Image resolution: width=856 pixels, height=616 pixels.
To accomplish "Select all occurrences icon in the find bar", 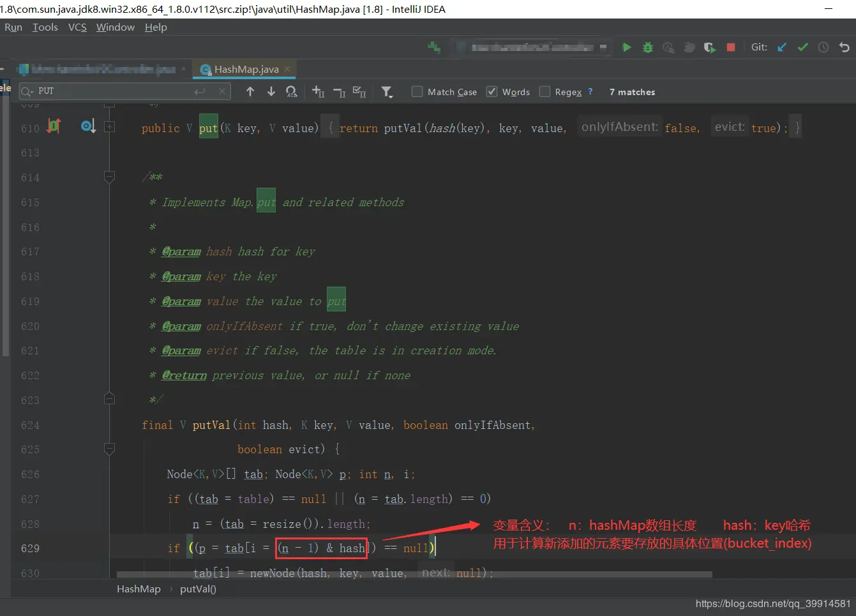I will pyautogui.click(x=360, y=92).
